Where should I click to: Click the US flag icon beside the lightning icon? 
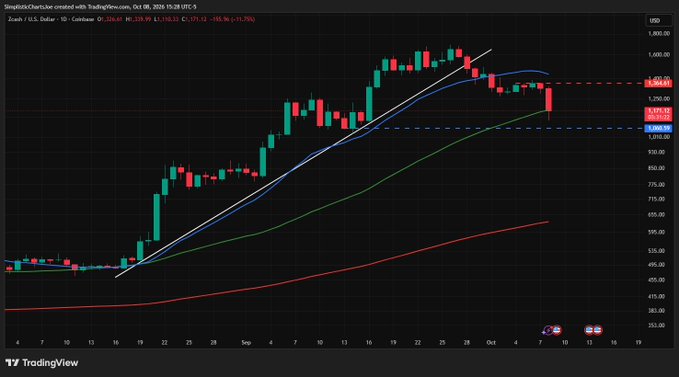[x=557, y=331]
